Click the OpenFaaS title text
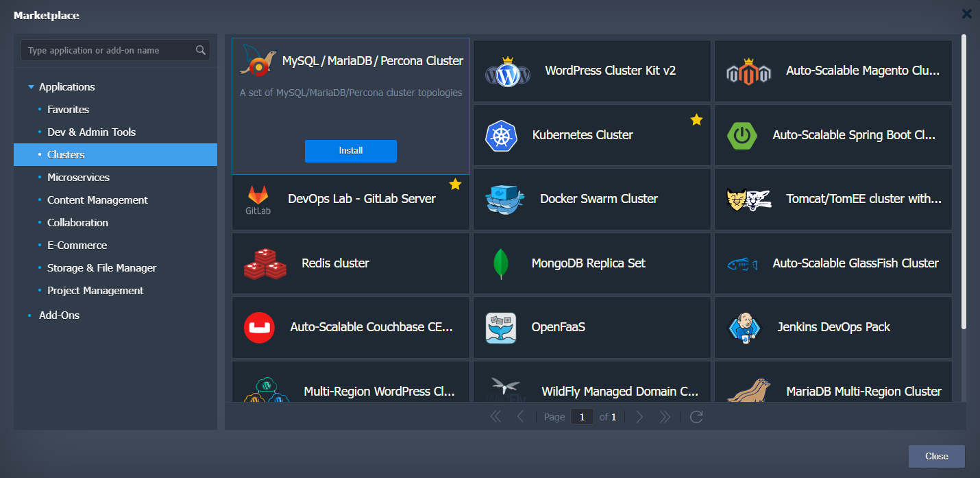 coord(559,327)
